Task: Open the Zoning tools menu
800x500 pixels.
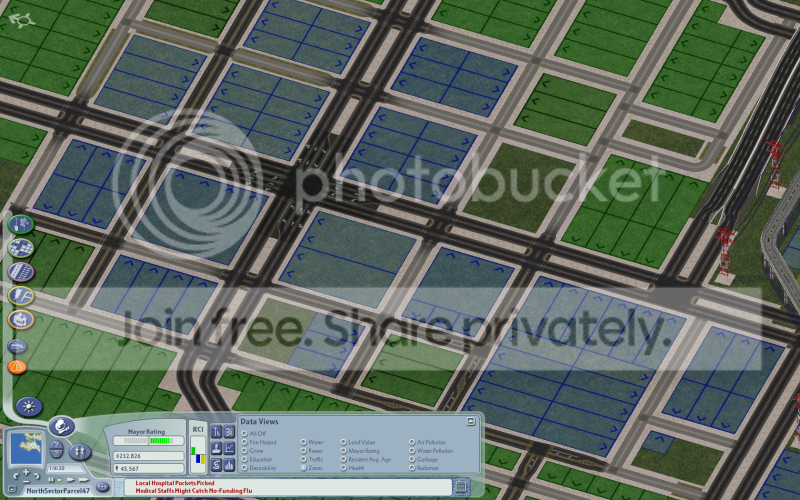Action: click(x=21, y=248)
